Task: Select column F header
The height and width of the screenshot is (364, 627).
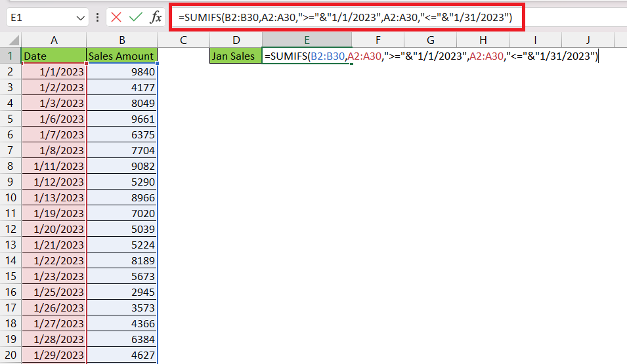Action: [x=378, y=40]
